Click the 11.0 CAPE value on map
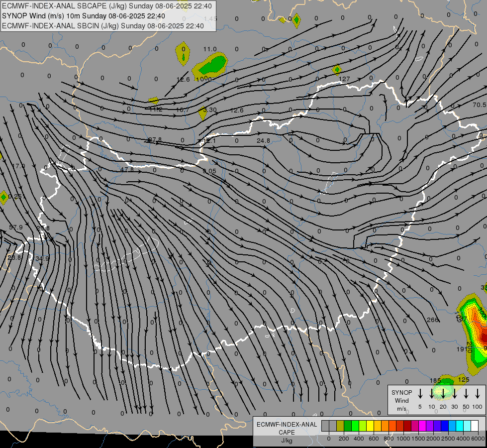 pos(210,49)
